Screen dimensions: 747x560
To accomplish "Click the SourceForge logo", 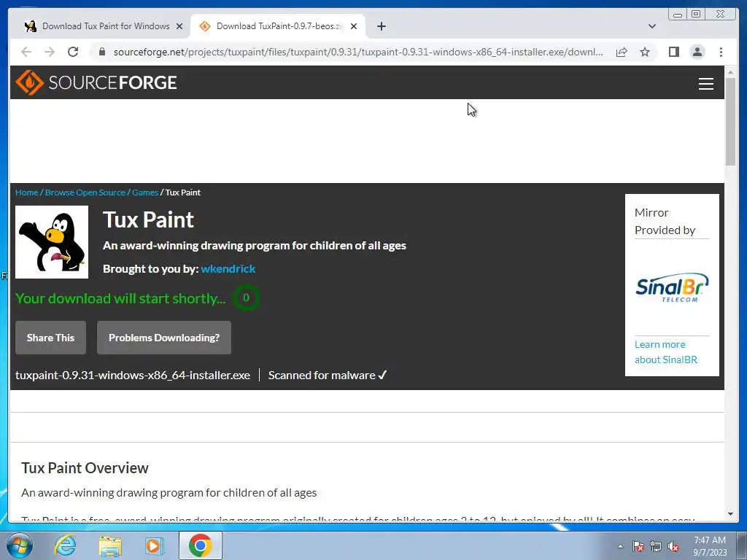I will tap(96, 82).
